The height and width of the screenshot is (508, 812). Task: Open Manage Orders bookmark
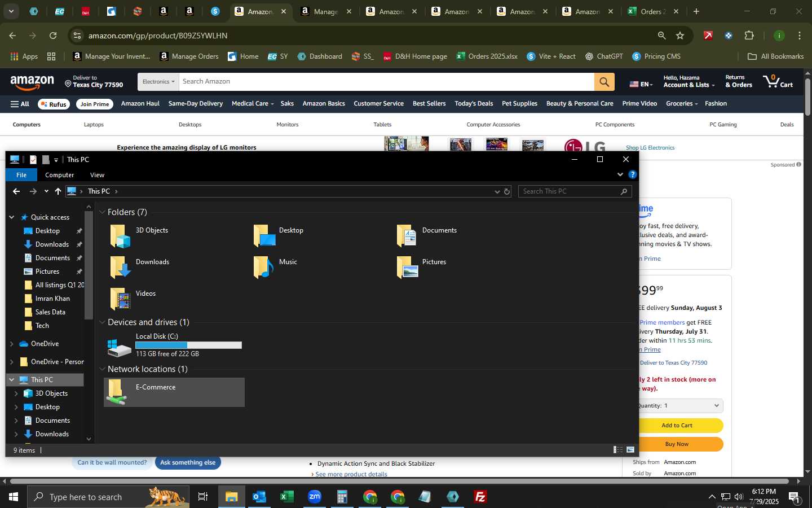(189, 56)
